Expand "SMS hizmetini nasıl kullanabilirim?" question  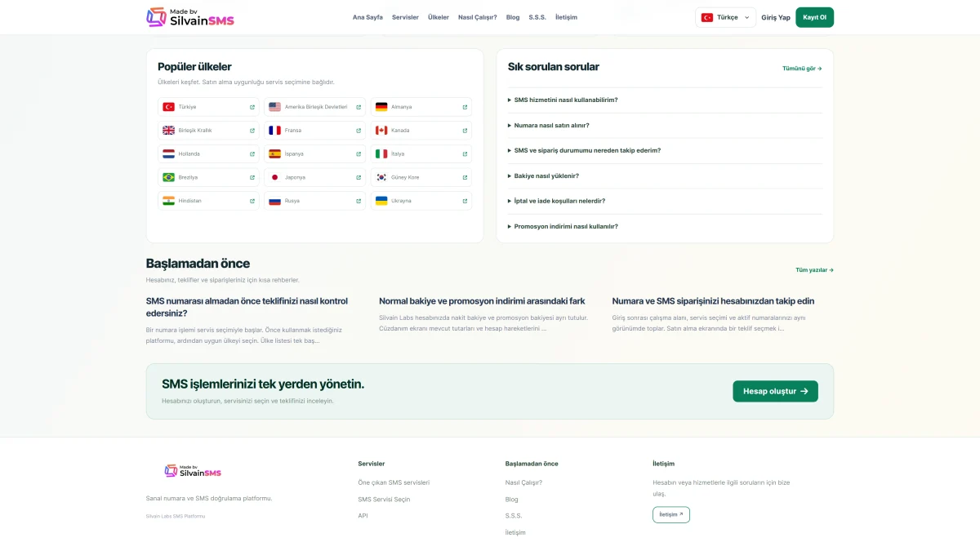[x=665, y=100]
